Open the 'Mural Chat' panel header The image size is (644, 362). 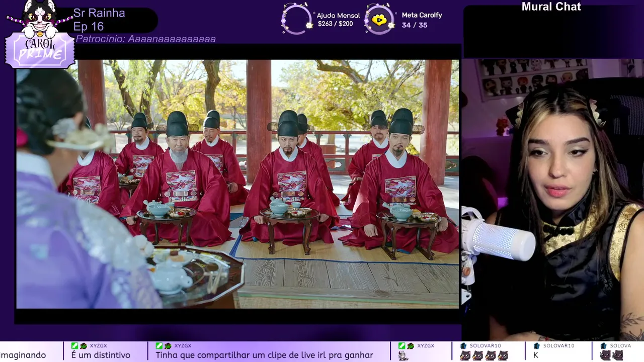point(551,7)
